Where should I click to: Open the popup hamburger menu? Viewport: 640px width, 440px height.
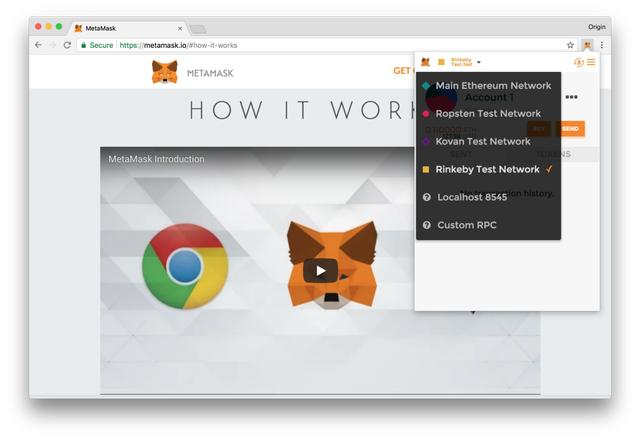(x=591, y=62)
